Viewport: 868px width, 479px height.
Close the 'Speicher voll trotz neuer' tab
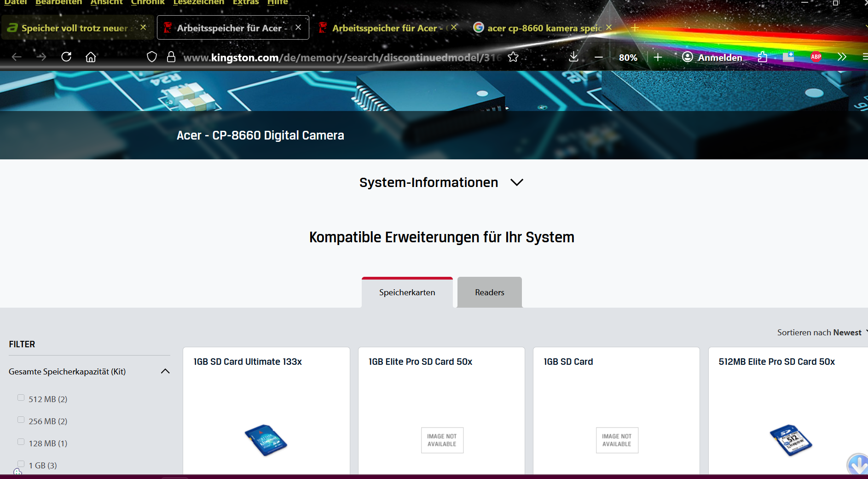[143, 27]
